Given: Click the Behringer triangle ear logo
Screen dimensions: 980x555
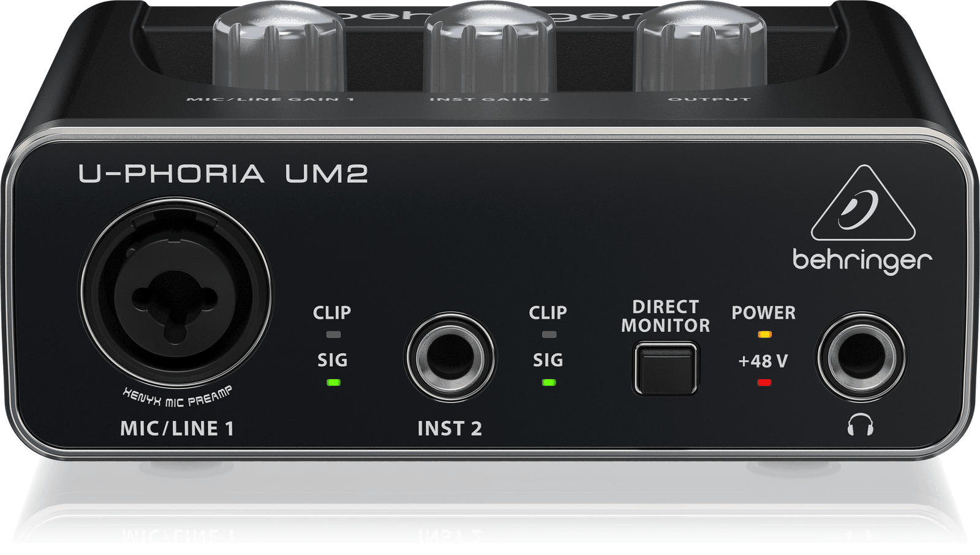Looking at the screenshot, I should coord(862,205).
